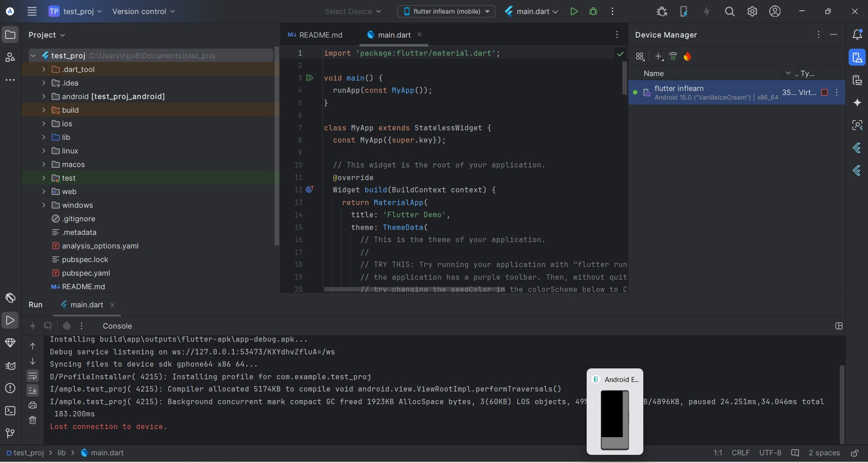The image size is (868, 463).
Task: Open the add device dropdown
Action: click(659, 57)
